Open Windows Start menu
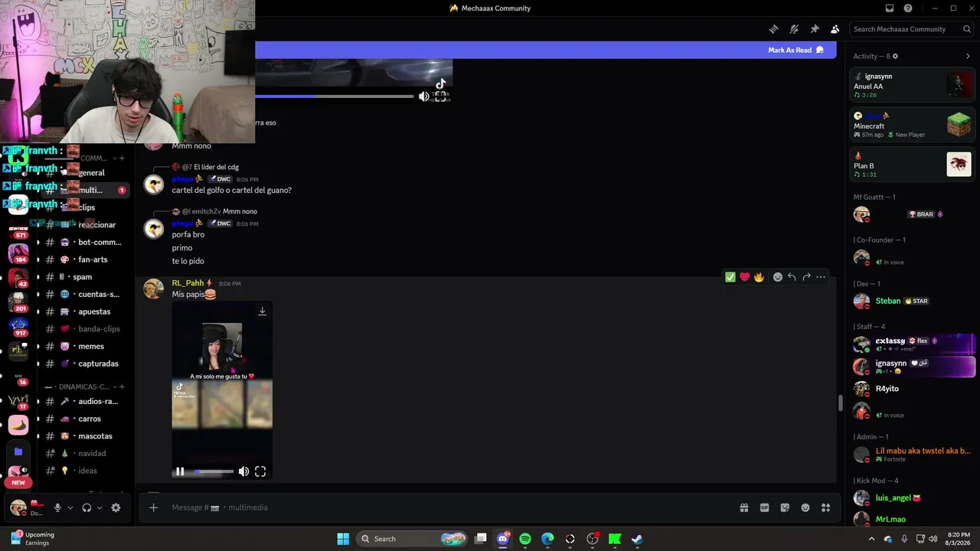 [x=343, y=539]
